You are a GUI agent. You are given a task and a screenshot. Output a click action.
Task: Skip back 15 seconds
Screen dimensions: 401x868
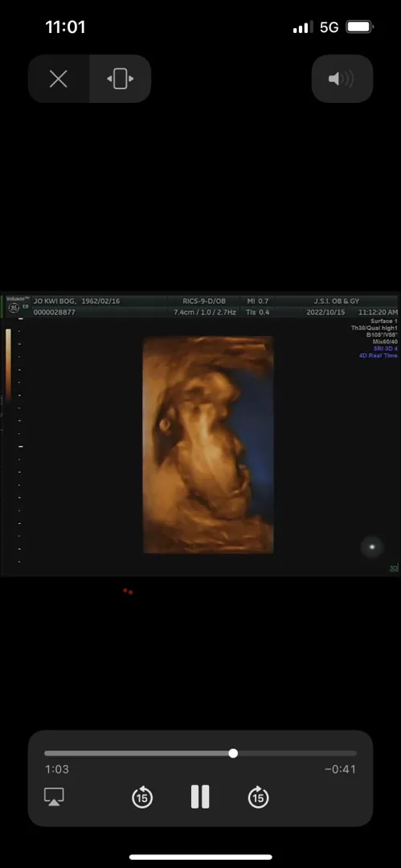pyautogui.click(x=142, y=797)
